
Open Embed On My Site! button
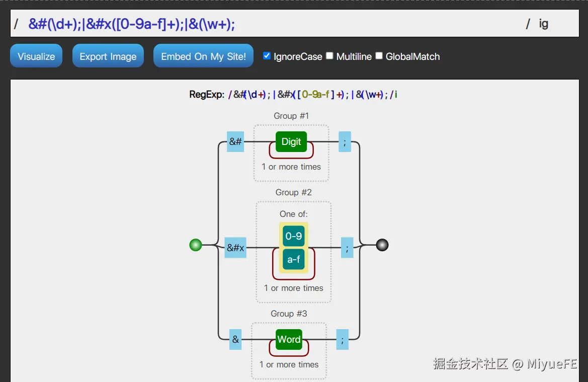(203, 56)
